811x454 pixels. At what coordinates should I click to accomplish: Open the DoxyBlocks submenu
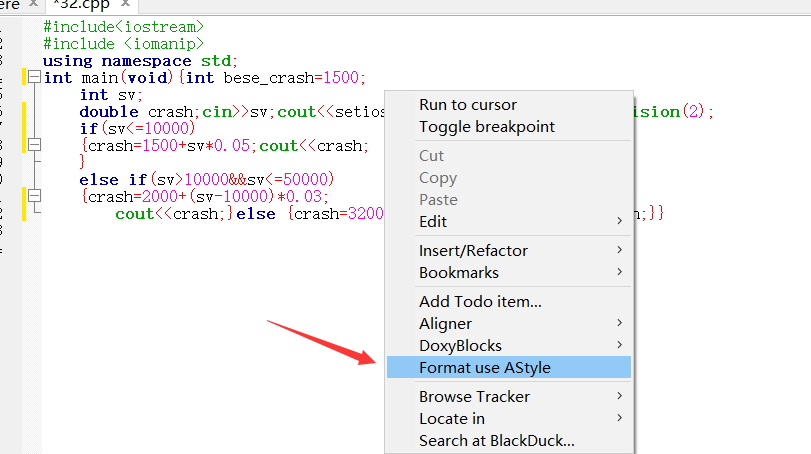coord(509,345)
